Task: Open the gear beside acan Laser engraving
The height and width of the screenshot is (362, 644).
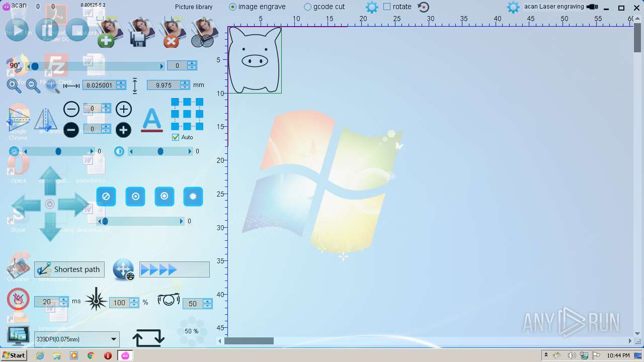Action: coord(513,7)
